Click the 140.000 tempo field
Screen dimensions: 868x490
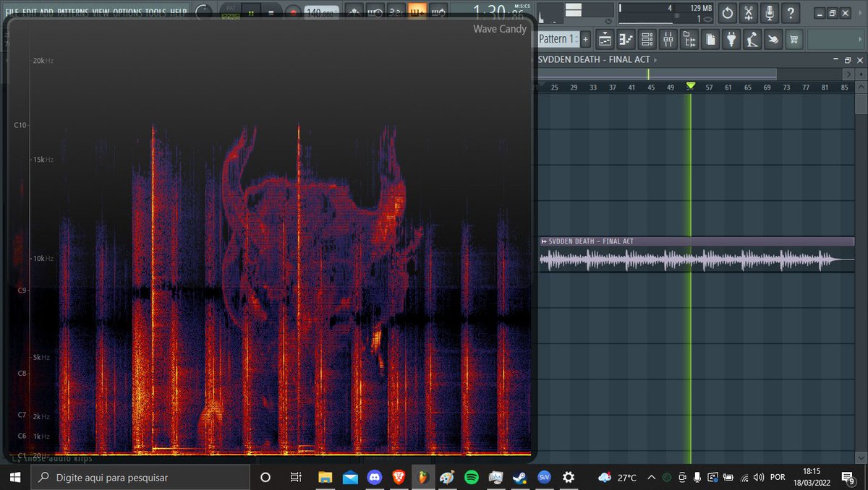(x=322, y=12)
